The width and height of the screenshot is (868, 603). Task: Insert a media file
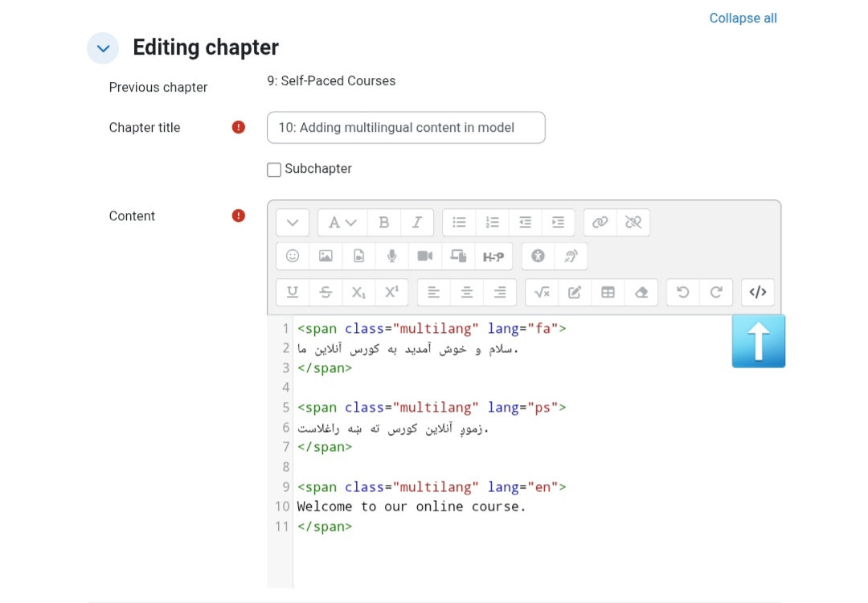pyautogui.click(x=358, y=256)
